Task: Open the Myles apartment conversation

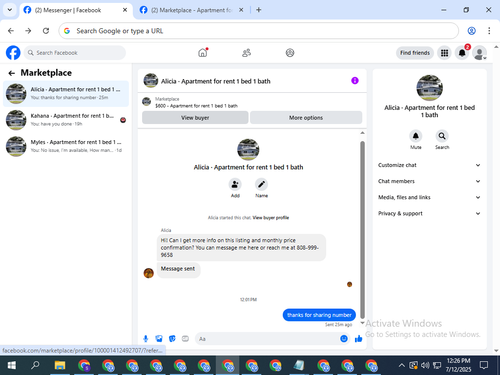Action: tap(66, 146)
